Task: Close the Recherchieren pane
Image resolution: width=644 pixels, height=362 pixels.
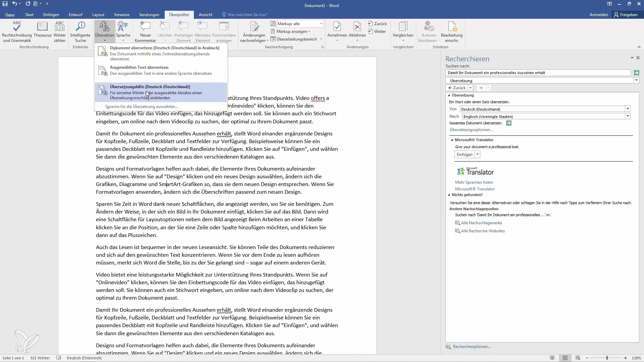Action: click(x=638, y=58)
